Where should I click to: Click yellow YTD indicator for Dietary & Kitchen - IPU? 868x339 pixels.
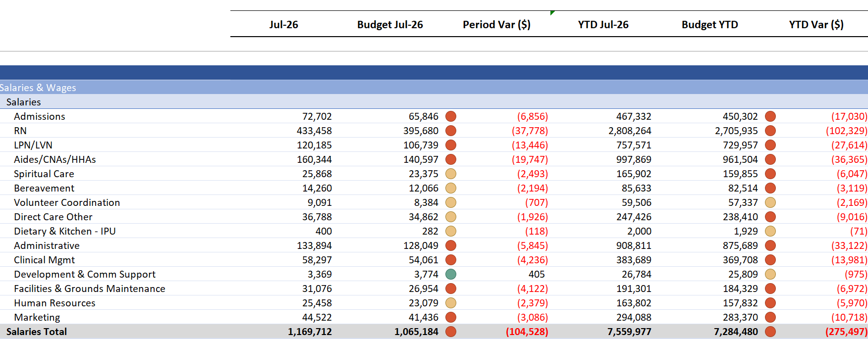pyautogui.click(x=770, y=231)
